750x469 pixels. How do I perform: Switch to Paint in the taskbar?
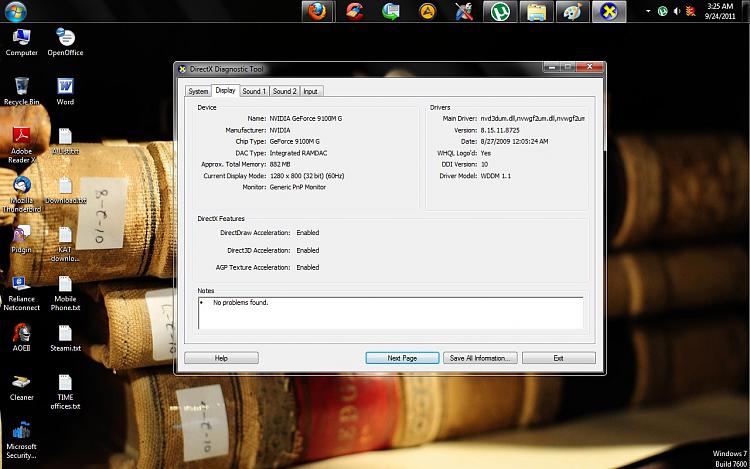(573, 11)
